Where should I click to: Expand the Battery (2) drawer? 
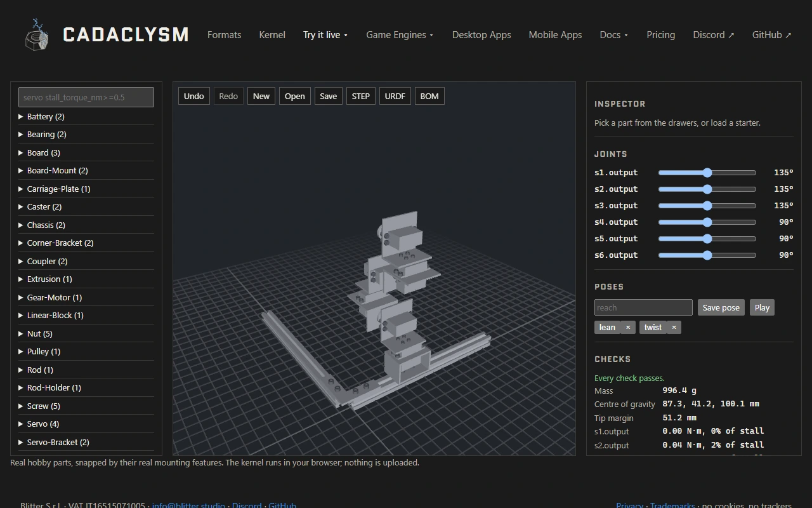86,117
